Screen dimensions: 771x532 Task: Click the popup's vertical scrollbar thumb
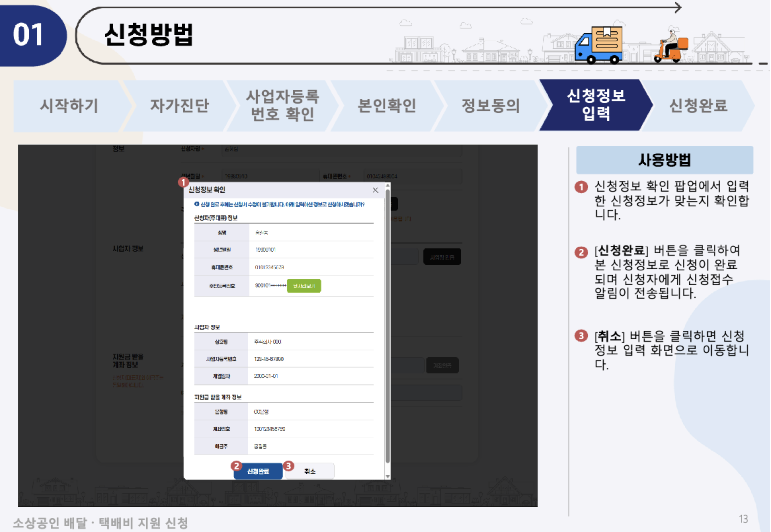click(x=388, y=327)
